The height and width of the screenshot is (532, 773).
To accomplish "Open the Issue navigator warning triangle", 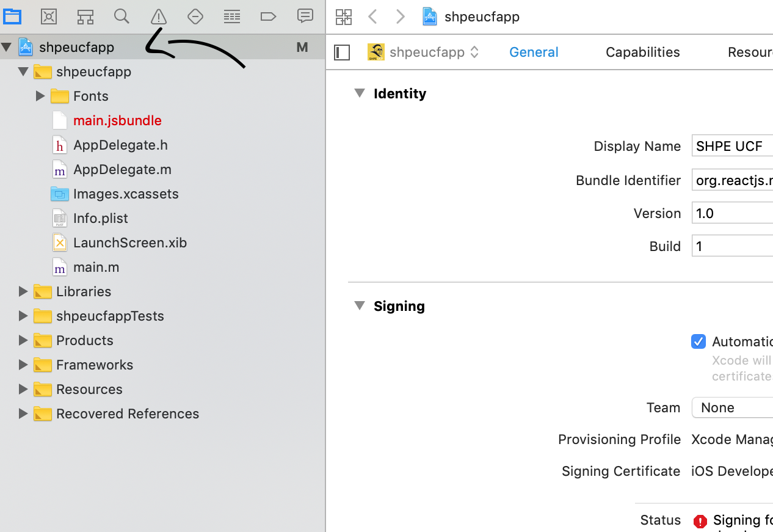I will pyautogui.click(x=159, y=16).
